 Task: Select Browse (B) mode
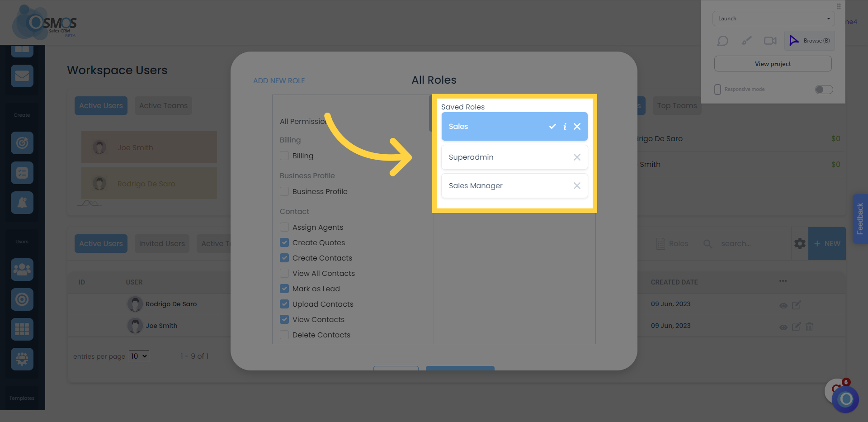point(809,41)
